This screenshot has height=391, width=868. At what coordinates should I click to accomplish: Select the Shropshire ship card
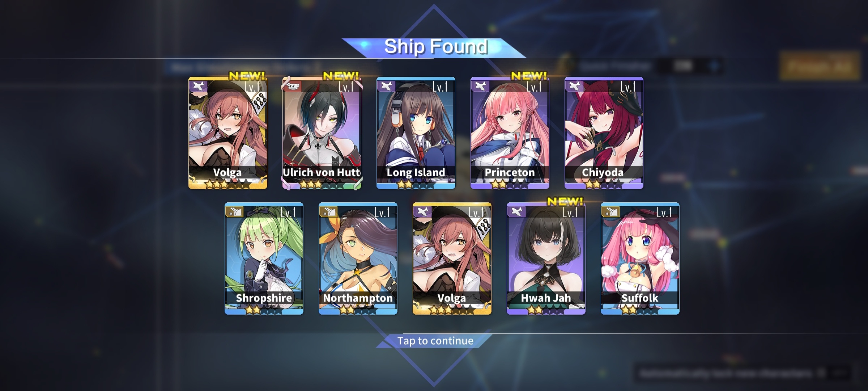[x=264, y=258]
